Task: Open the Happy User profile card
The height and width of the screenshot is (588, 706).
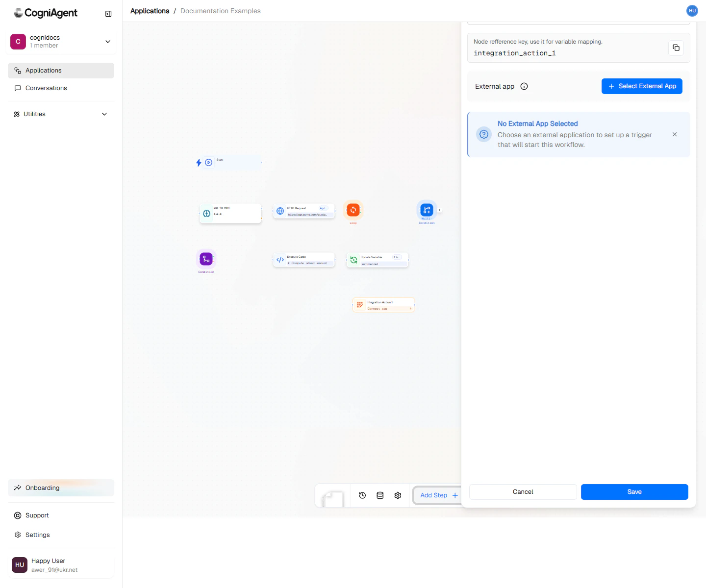Action: (x=61, y=565)
